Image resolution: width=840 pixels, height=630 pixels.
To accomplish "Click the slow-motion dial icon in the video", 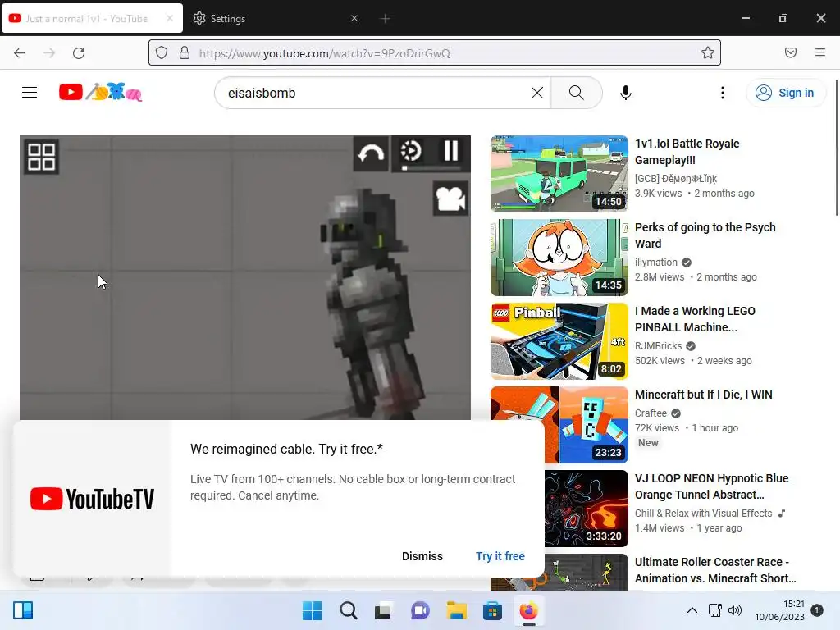I will tap(411, 151).
